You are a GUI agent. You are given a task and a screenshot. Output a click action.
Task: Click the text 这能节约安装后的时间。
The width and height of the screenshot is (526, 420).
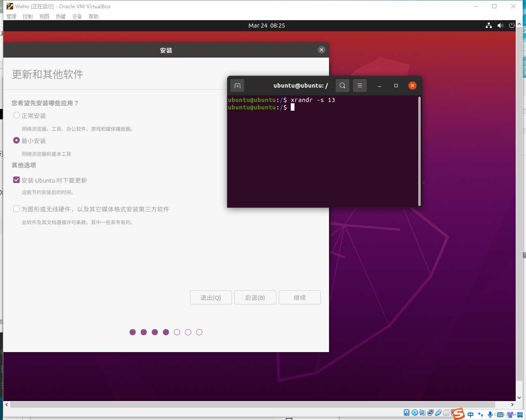pyautogui.click(x=48, y=192)
